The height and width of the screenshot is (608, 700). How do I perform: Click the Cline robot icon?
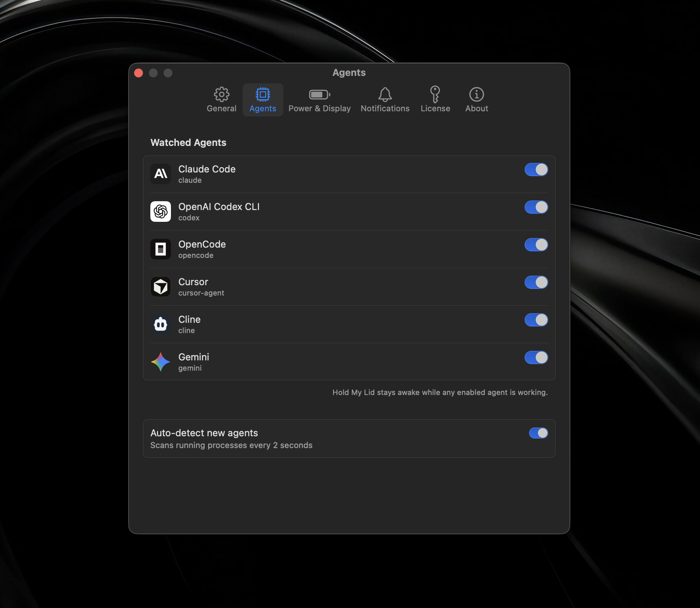pyautogui.click(x=161, y=324)
